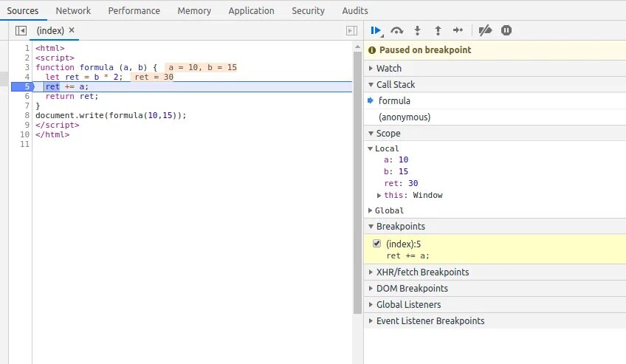Open the Performance tab
Viewport: 626px width, 364px height.
tap(134, 11)
